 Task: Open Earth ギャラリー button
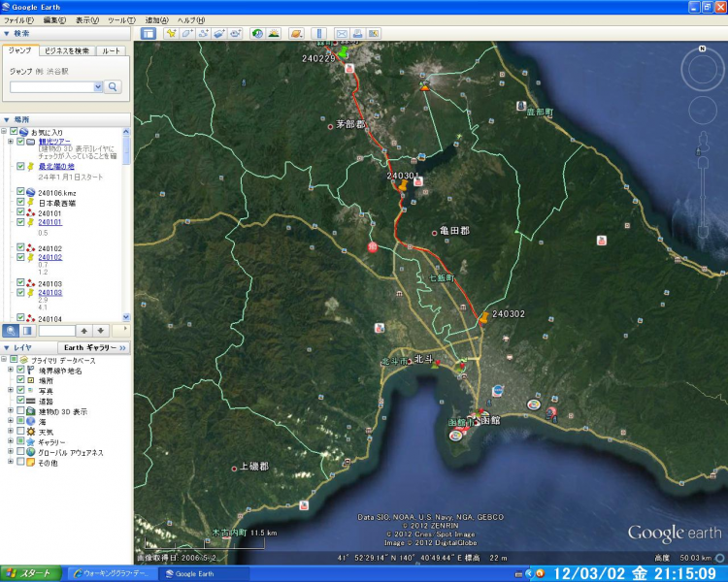pos(94,347)
